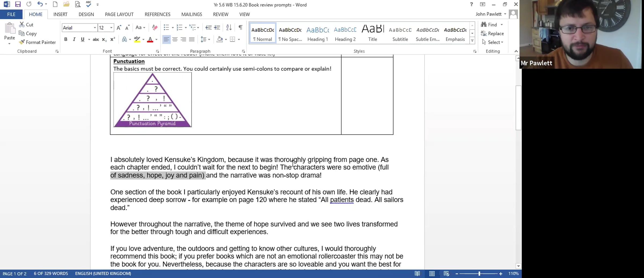Open the Styles pane launcher

pos(475,51)
